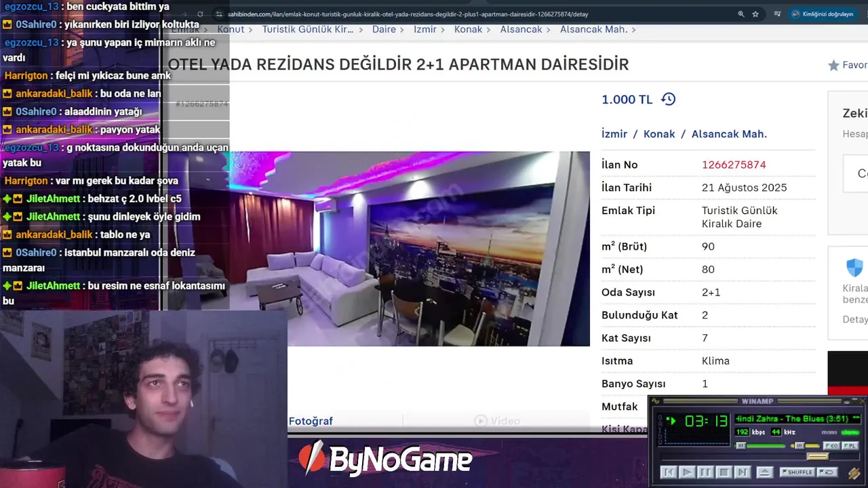Stop Winamp playback
This screenshot has width=868, height=488.
(x=724, y=472)
